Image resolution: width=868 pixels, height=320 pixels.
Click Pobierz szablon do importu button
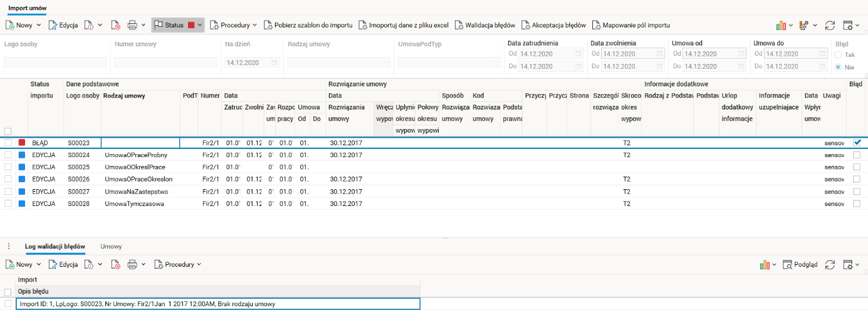pyautogui.click(x=308, y=25)
